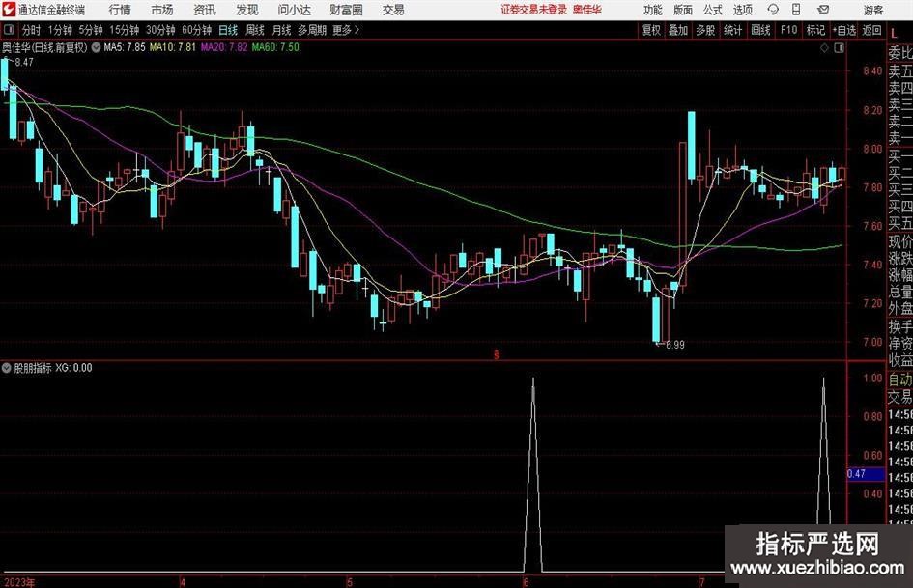Image resolution: width=913 pixels, height=588 pixels.
Task: Click the blue 0.47 axis value marker
Action: 866,474
